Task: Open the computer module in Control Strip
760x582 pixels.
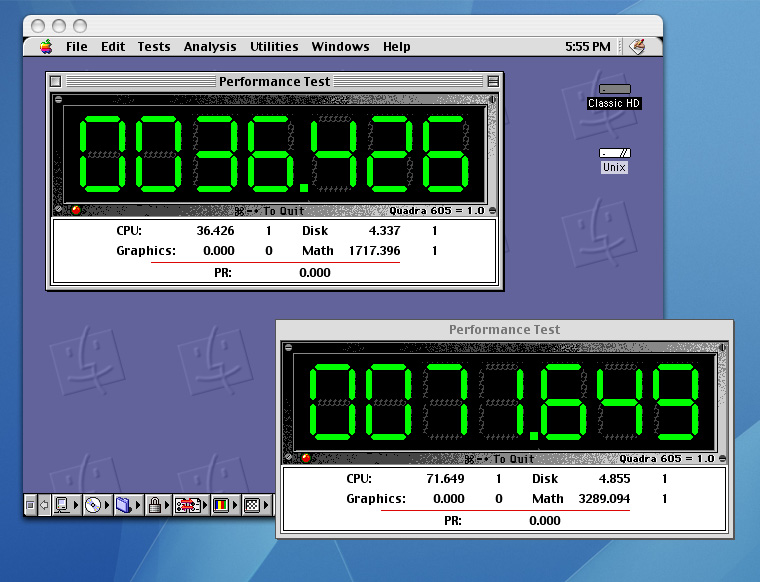Action: point(64,505)
